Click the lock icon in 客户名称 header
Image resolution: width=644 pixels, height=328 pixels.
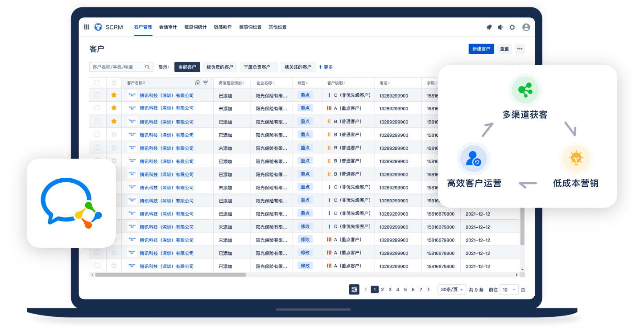coord(198,83)
